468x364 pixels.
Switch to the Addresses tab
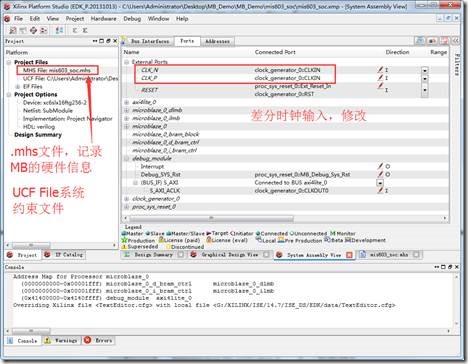(x=217, y=41)
